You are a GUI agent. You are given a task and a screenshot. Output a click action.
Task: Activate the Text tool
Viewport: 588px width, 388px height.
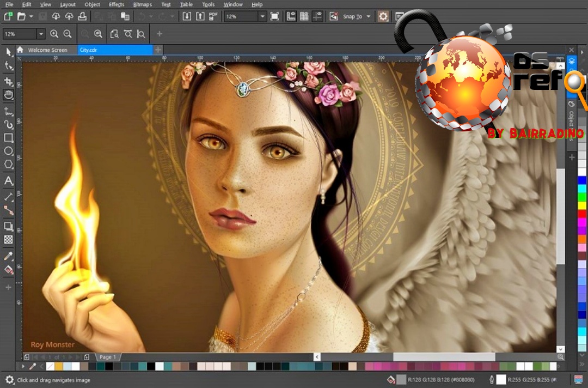point(8,181)
